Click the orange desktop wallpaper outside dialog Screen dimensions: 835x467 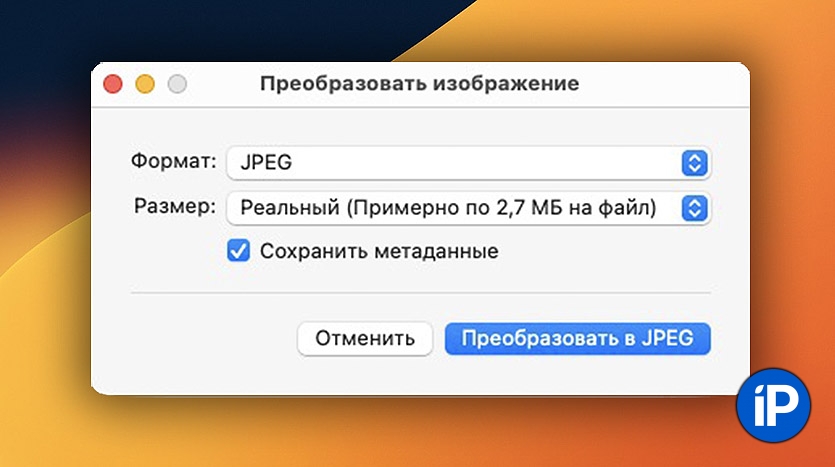[790, 200]
